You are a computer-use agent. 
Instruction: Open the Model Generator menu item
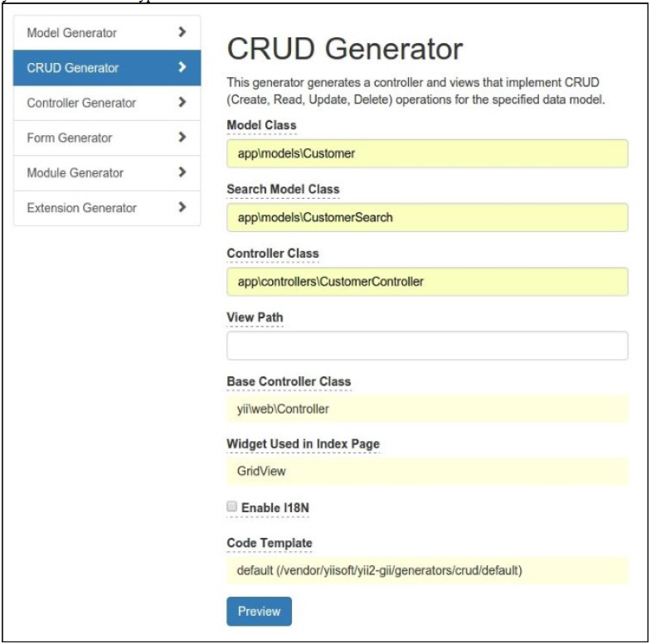click(x=107, y=33)
